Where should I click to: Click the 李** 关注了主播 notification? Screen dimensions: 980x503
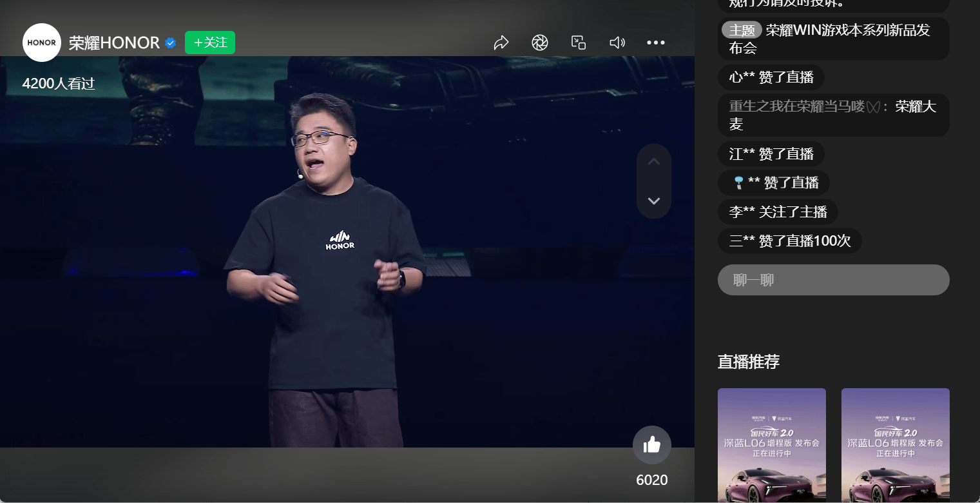778,212
